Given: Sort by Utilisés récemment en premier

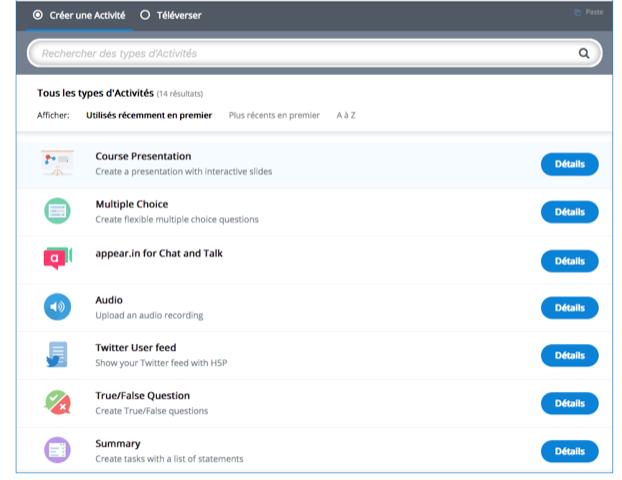Looking at the screenshot, I should [149, 115].
